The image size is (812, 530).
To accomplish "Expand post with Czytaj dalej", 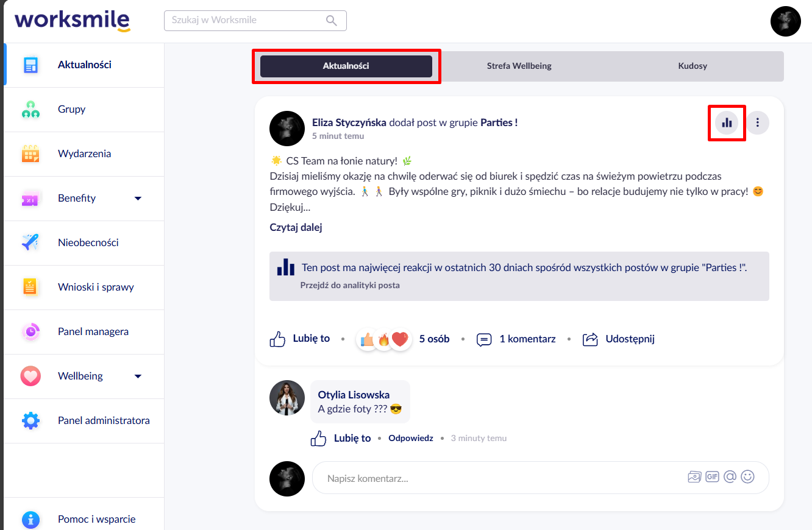I will pyautogui.click(x=296, y=227).
